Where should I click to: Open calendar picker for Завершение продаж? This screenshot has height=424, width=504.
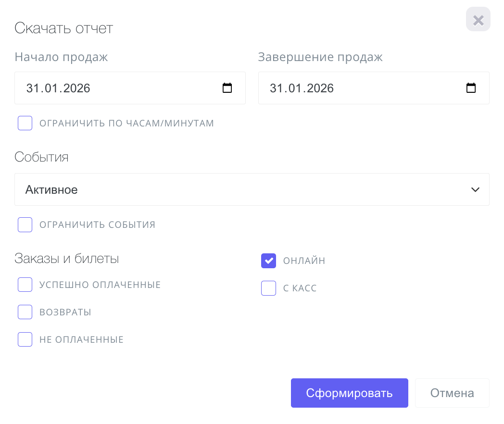pos(471,88)
